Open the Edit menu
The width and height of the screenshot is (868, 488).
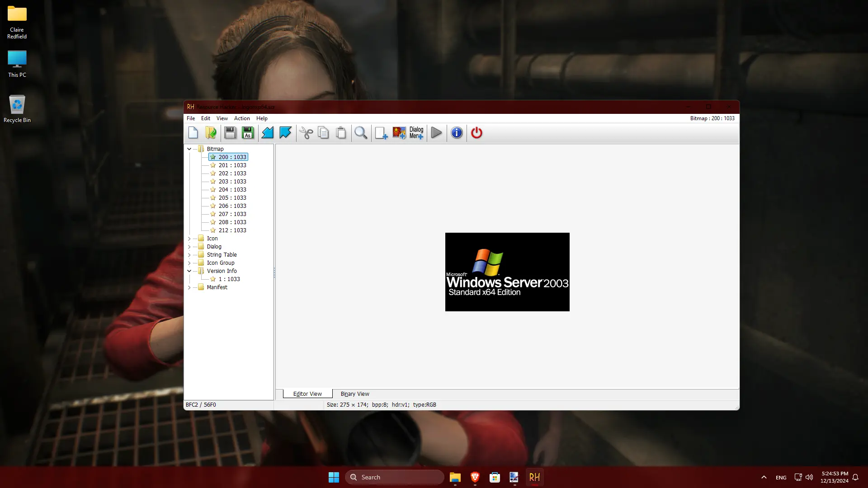(206, 118)
